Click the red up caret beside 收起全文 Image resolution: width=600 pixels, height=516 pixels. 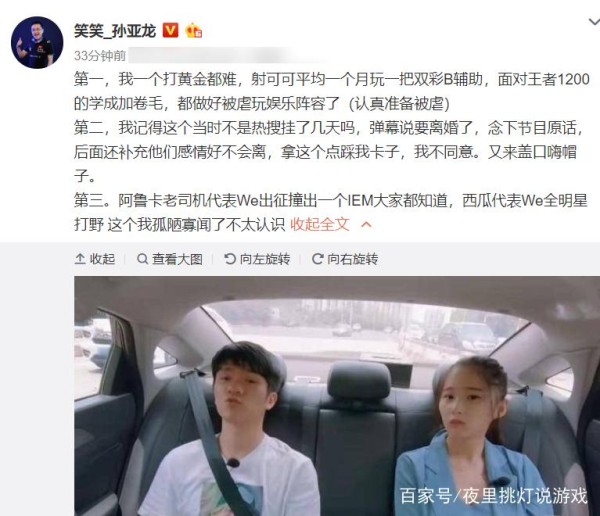[366, 224]
